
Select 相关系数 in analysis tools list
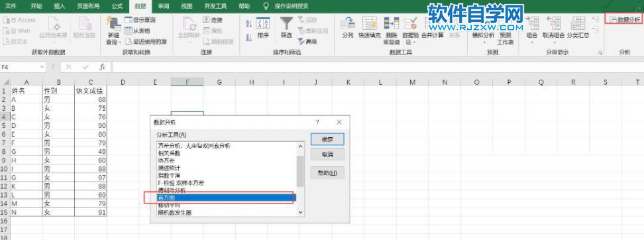point(169,153)
